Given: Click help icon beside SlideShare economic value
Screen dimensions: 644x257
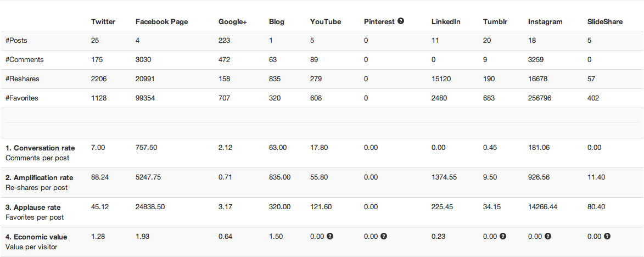Looking at the screenshot, I should pos(607,236).
